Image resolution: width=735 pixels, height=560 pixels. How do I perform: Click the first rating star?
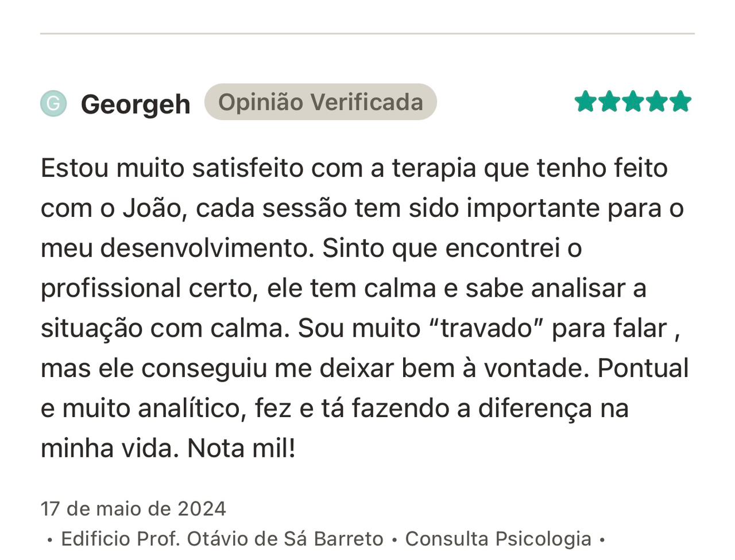click(x=586, y=102)
